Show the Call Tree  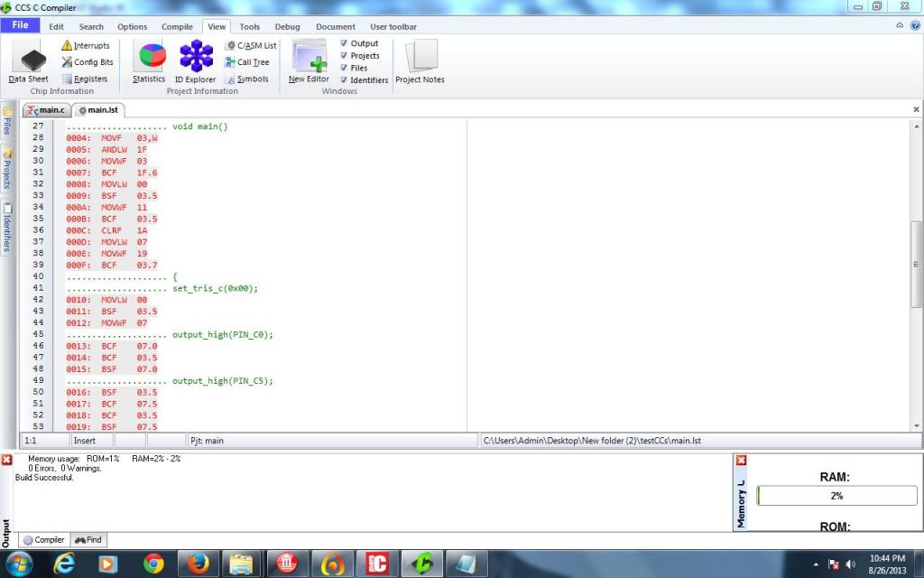coord(247,62)
